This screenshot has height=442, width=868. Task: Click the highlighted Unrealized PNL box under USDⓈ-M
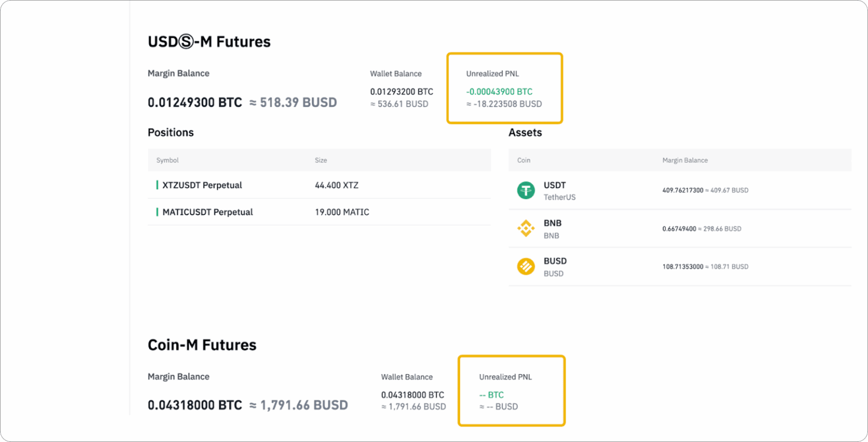(x=505, y=88)
